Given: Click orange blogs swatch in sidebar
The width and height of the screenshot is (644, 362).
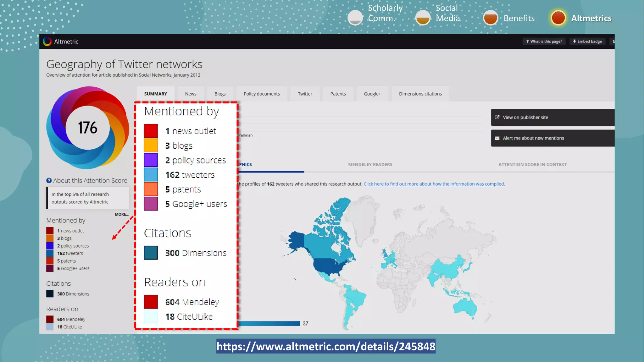Looking at the screenshot, I should pos(50,238).
